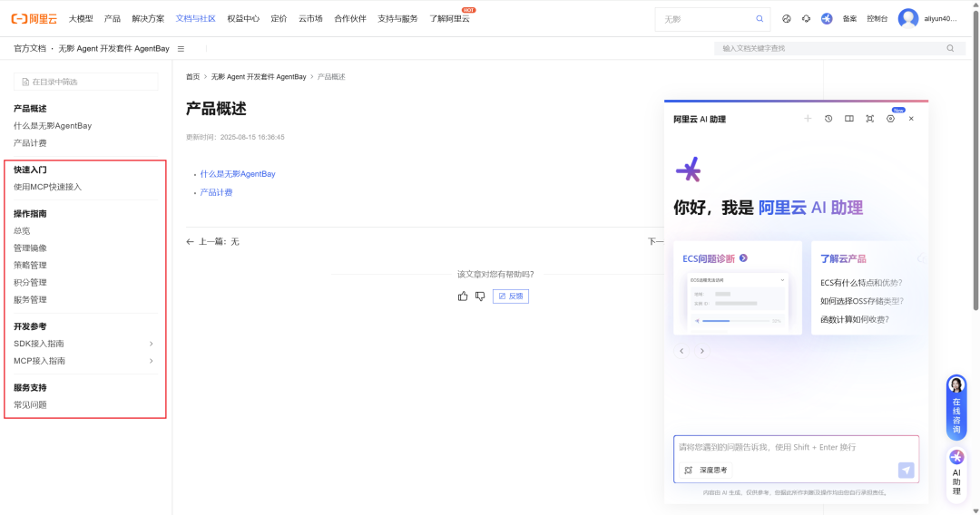
Task: Toggle 深度思考 deep thinking mode
Action: pos(707,470)
